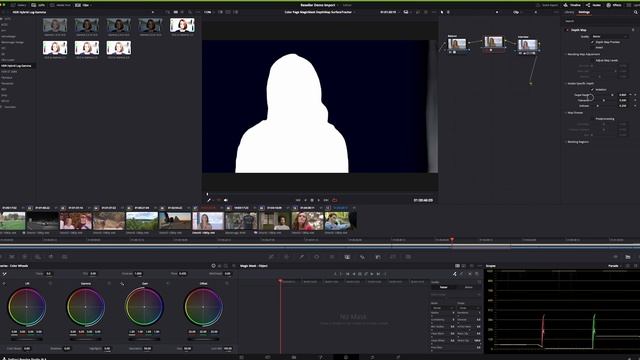Toggle loop playback in viewer
This screenshot has width=640, height=360.
(x=335, y=200)
